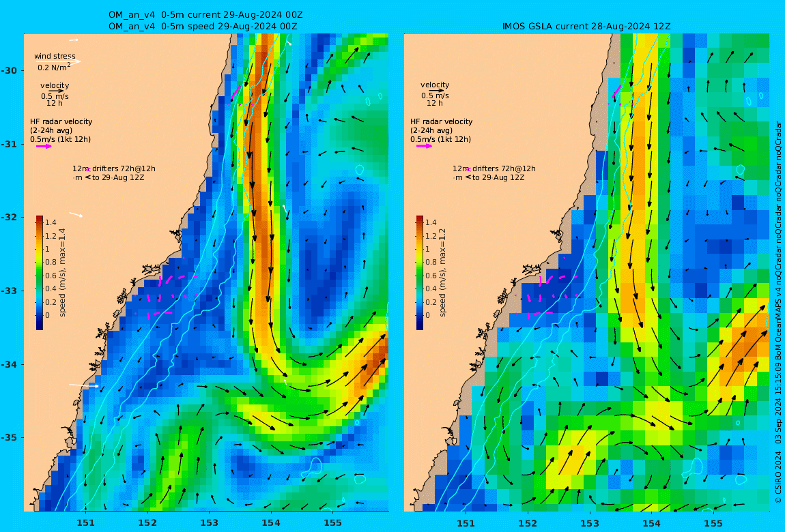Click the 'IMOS GSLA current 28-Aug-2024 12Z' title
This screenshot has height=532, width=785.
[x=586, y=26]
